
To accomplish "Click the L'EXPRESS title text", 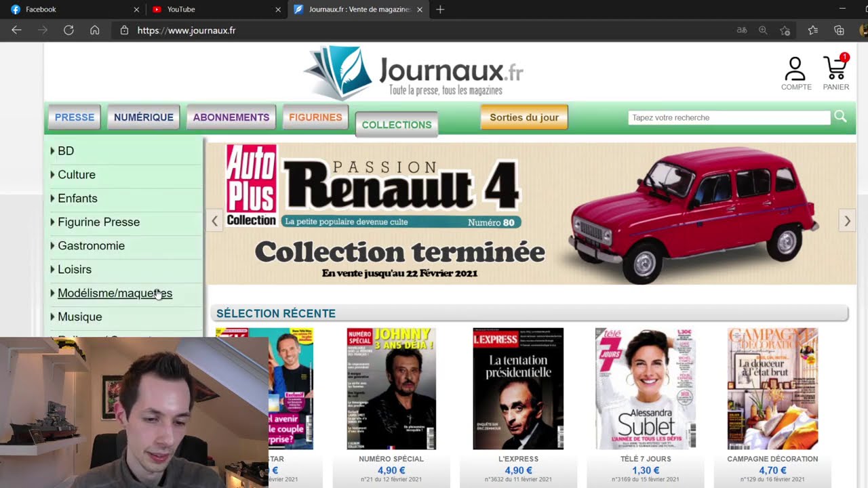I will point(518,459).
